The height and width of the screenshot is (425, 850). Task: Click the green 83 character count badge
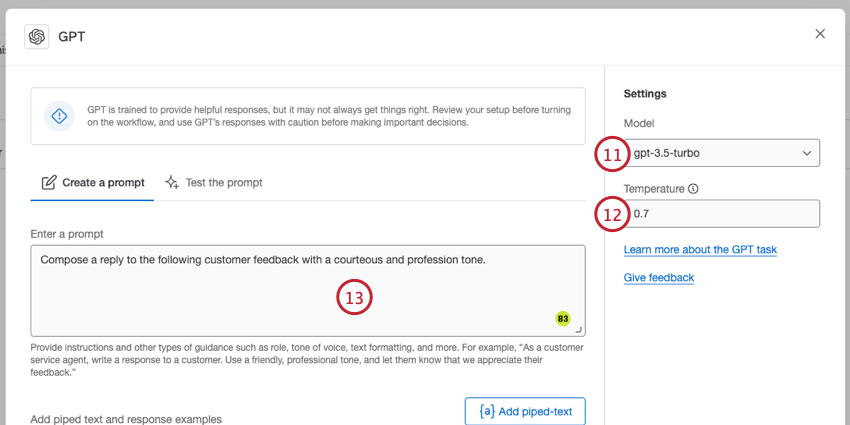[x=563, y=319]
